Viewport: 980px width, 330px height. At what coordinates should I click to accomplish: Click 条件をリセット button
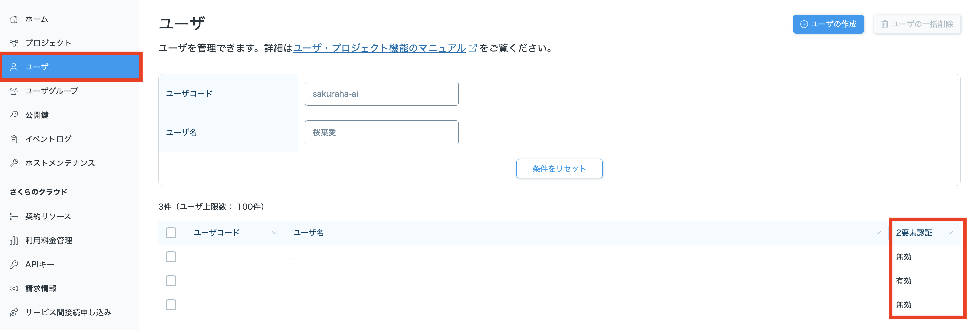pos(559,169)
